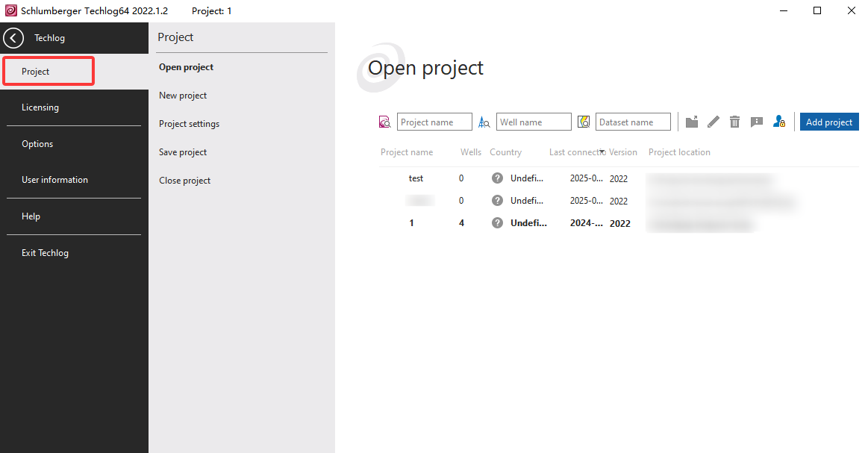Viewport: 868px width, 453px height.
Task: Click the Last connection sort arrow
Action: 602,151
